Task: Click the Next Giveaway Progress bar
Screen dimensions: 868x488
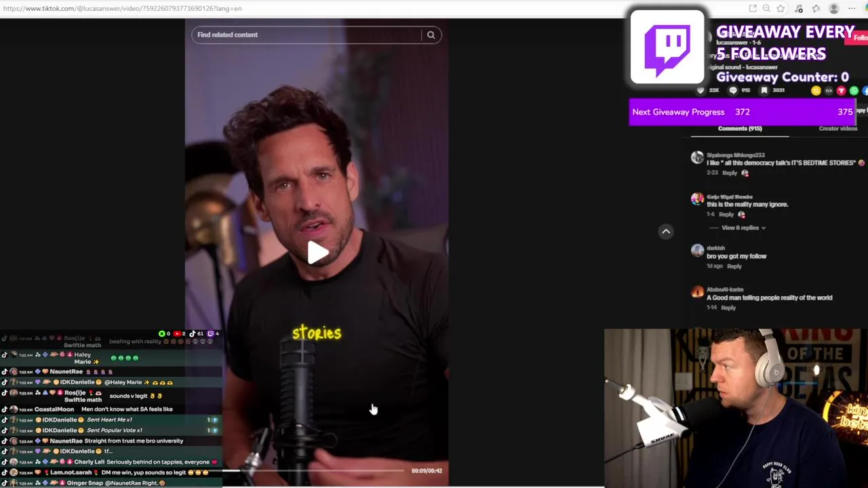Action: click(743, 112)
